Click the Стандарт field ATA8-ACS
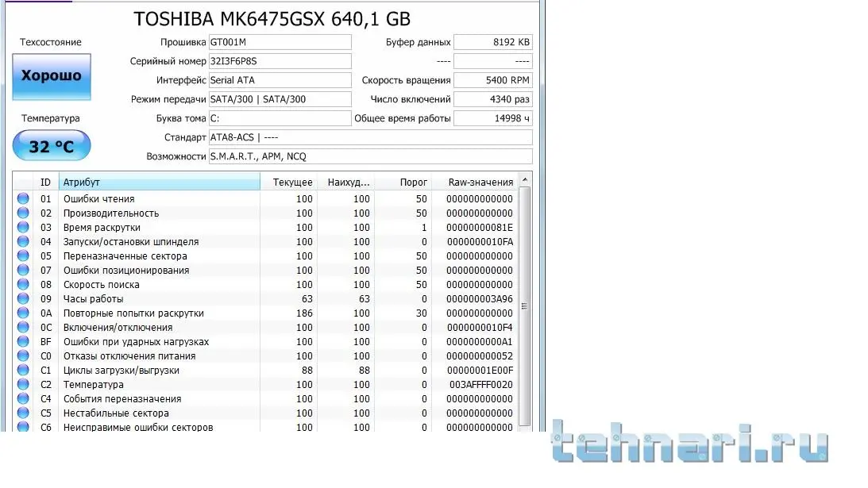This screenshot has height=488, width=868. 370,137
